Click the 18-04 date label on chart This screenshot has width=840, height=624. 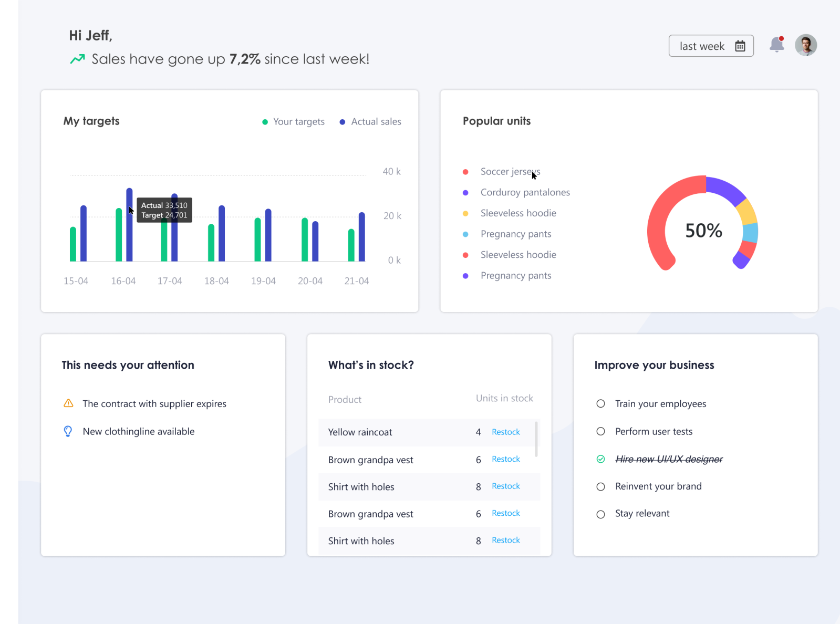[x=217, y=282]
